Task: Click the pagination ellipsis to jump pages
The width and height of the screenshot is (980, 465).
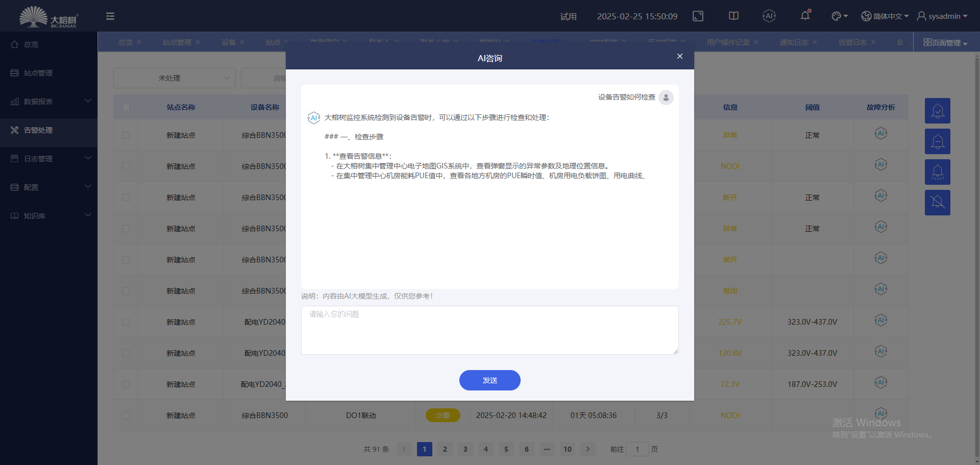Action: click(x=547, y=449)
